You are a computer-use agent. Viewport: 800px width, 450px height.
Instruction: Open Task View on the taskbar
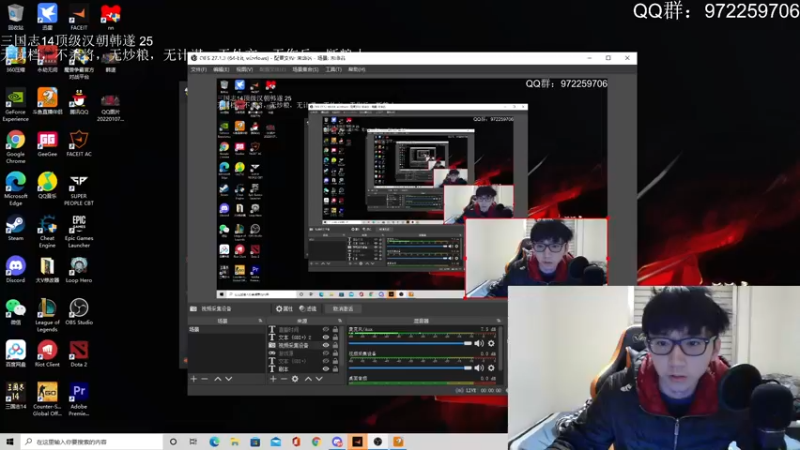click(x=193, y=442)
